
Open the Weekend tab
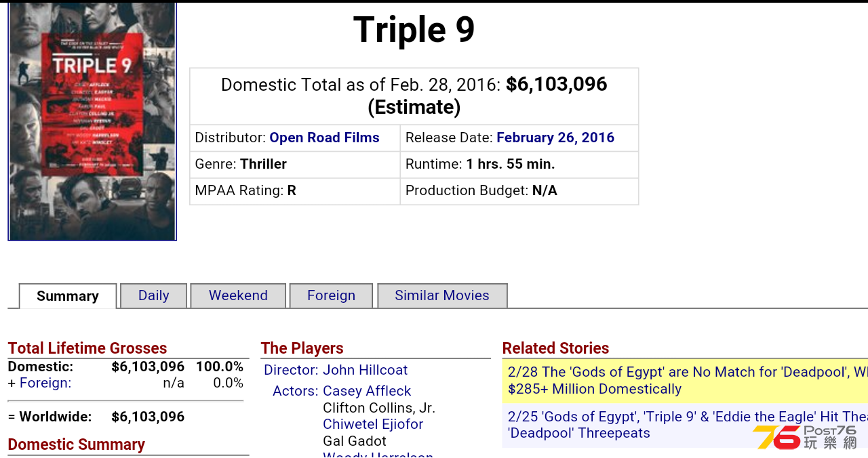click(x=238, y=295)
